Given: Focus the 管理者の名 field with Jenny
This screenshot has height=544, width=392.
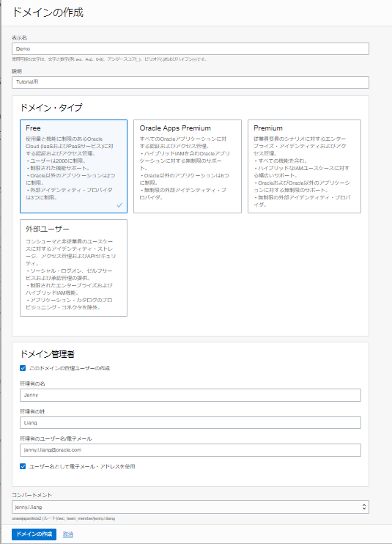Looking at the screenshot, I should (191, 395).
